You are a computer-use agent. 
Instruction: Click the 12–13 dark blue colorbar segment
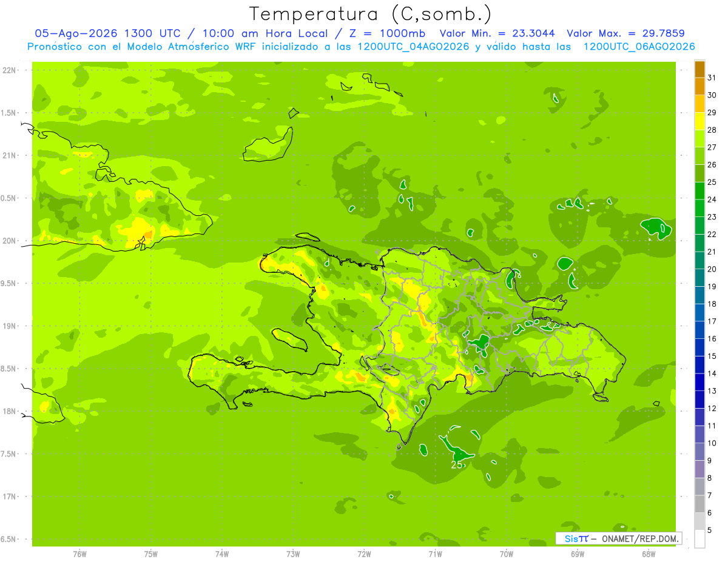coord(699,400)
